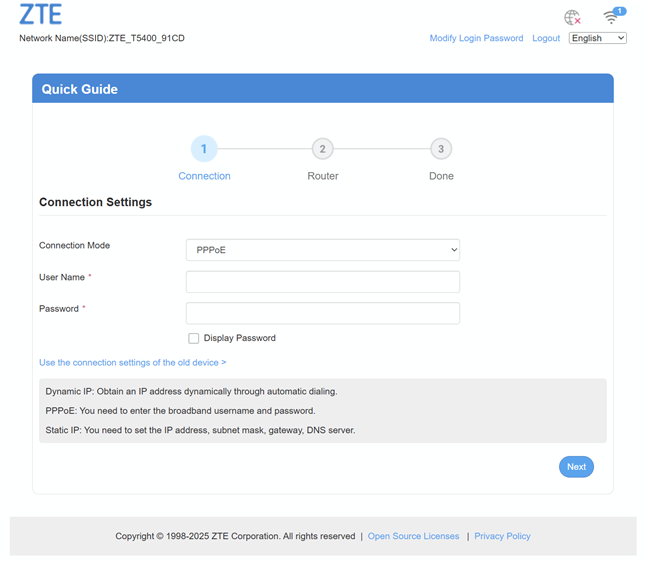Viewport: 648px width, 563px height.
Task: Click the ZTE logo
Action: pyautogui.click(x=41, y=15)
